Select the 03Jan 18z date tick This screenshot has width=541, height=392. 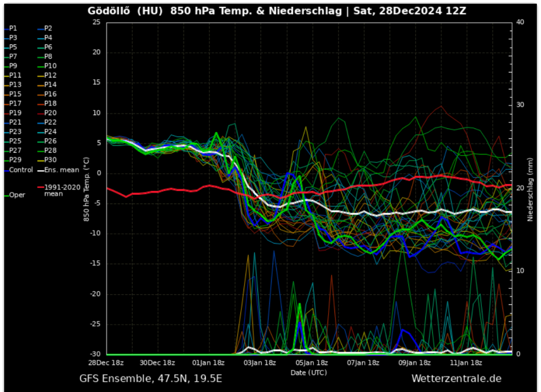click(260, 363)
